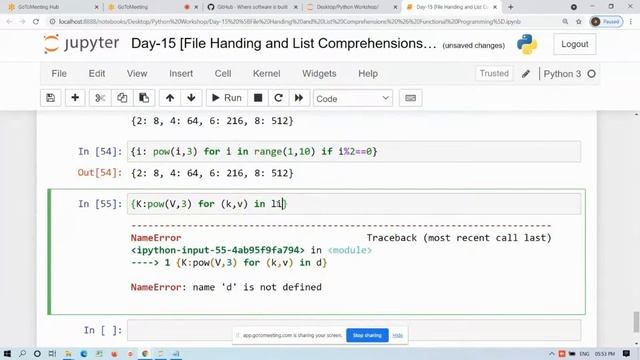
Task: Click the Logout button
Action: (574, 44)
